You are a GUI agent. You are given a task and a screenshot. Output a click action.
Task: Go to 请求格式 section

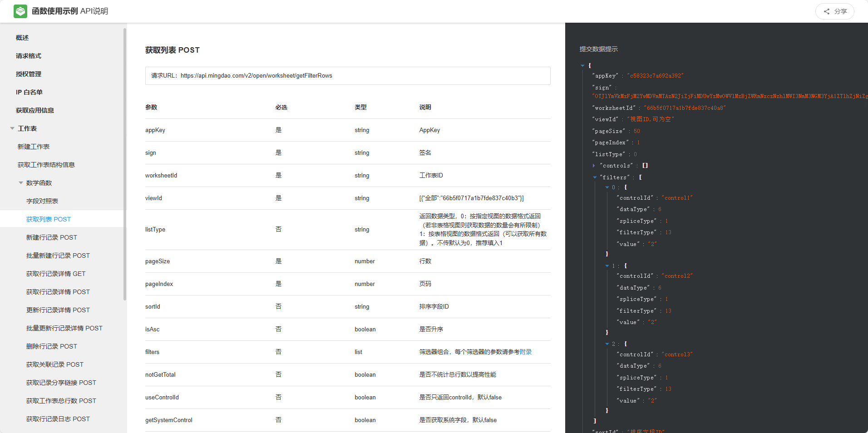point(28,56)
